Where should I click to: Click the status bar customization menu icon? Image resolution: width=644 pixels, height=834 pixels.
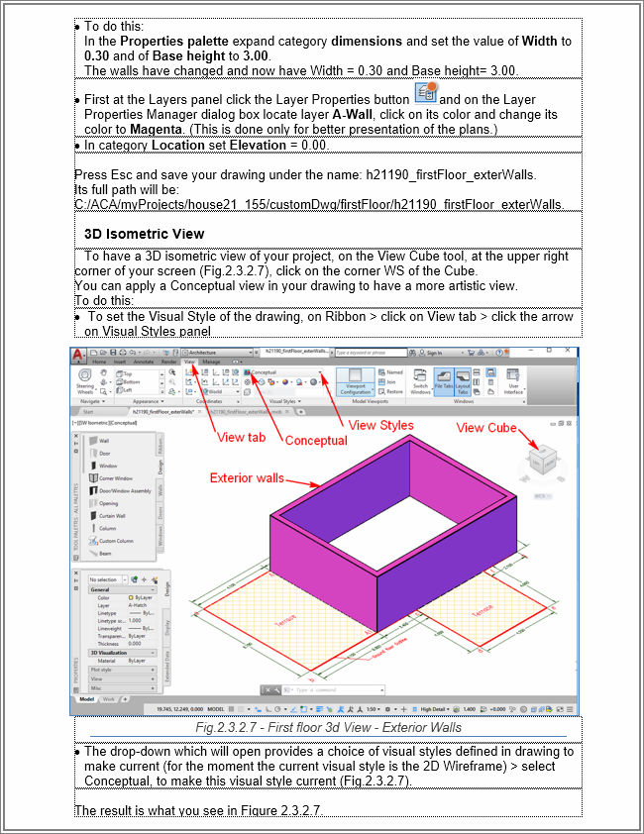[570, 709]
